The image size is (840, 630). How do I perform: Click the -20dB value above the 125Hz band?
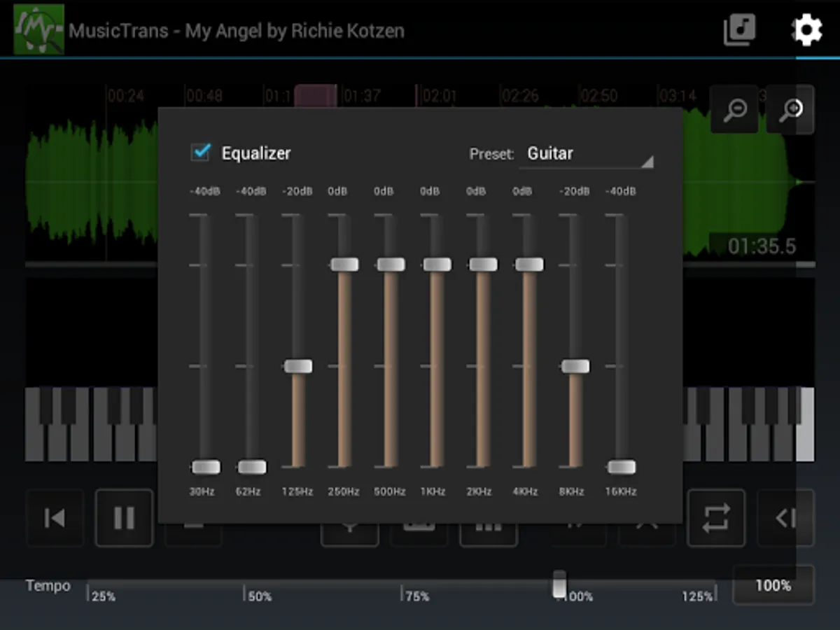coord(297,191)
